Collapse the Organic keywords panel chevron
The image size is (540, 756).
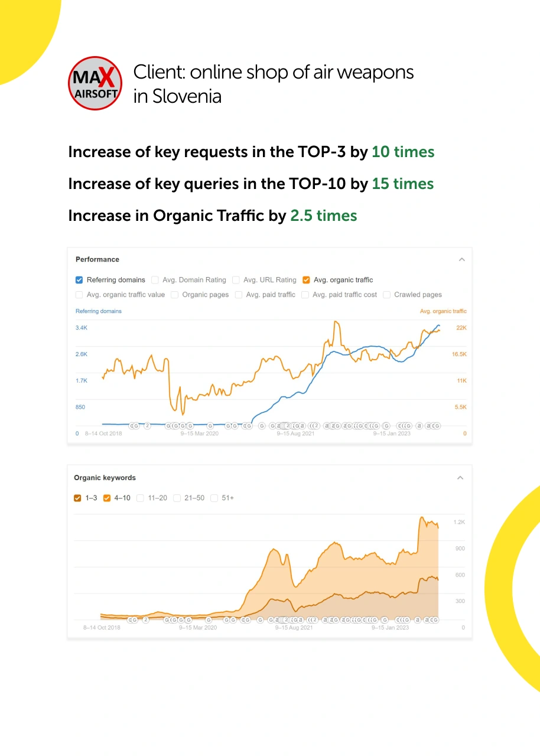(461, 478)
